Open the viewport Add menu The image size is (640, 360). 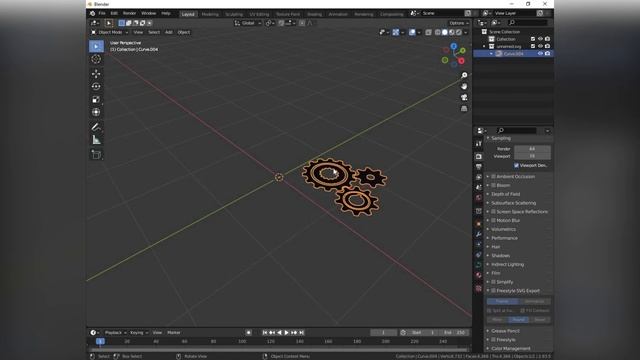pos(169,32)
